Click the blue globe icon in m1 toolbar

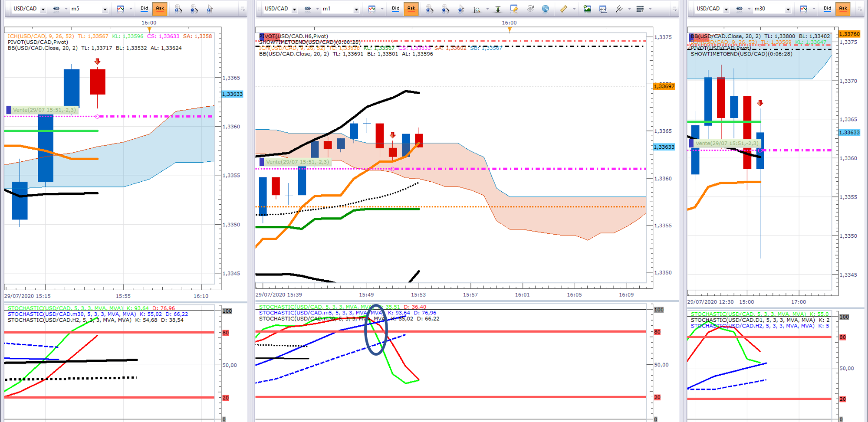tap(546, 9)
